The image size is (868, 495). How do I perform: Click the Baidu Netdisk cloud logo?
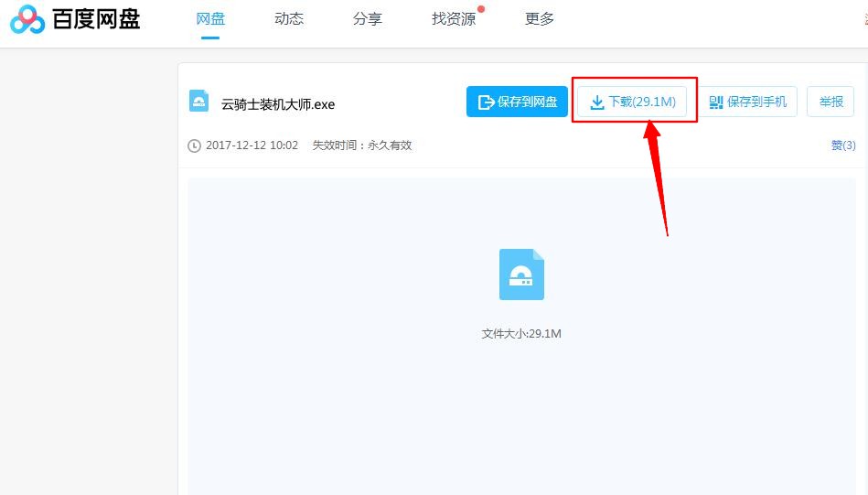tap(27, 19)
